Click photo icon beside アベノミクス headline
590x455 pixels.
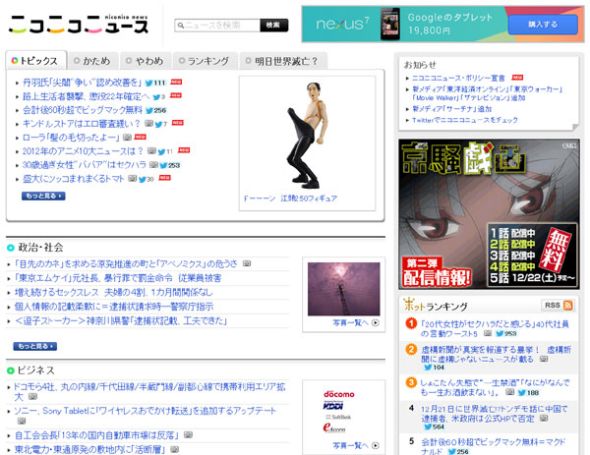click(247, 263)
